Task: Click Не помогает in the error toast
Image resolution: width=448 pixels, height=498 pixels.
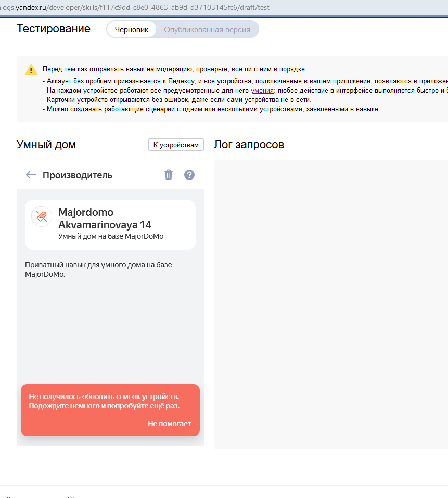Action: pos(169,424)
